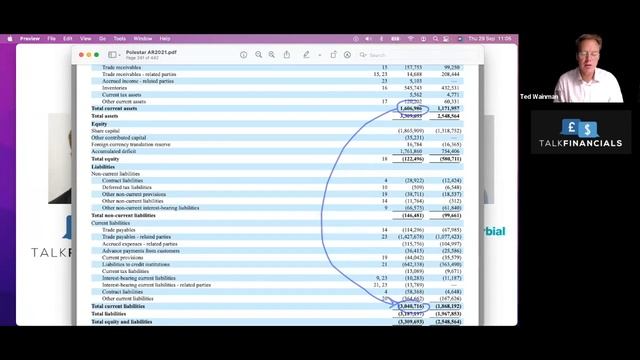Click the 'Deferred tax liabilities' row label
The height and width of the screenshot is (360, 640).
[x=127, y=187]
